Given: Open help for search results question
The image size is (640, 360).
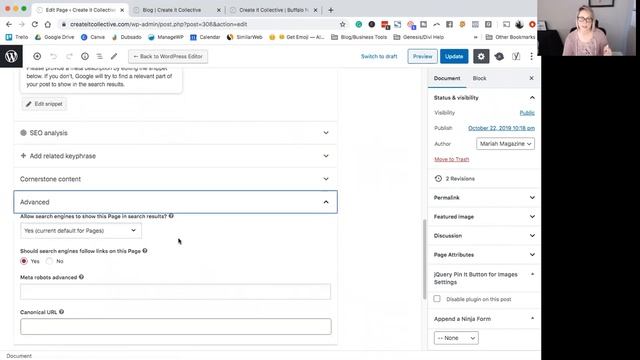Looking at the screenshot, I should pos(171,216).
